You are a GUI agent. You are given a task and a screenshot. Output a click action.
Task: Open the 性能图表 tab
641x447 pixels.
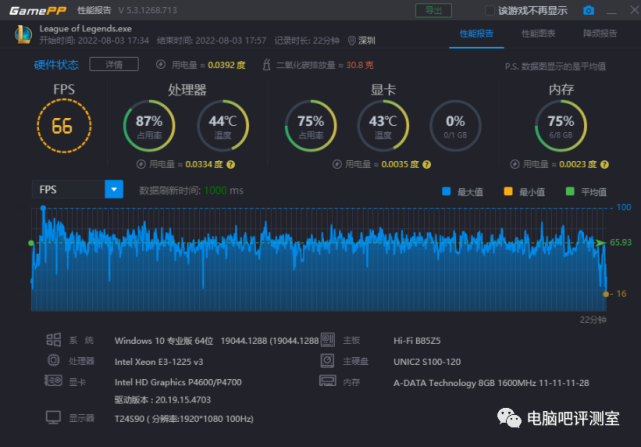(538, 34)
